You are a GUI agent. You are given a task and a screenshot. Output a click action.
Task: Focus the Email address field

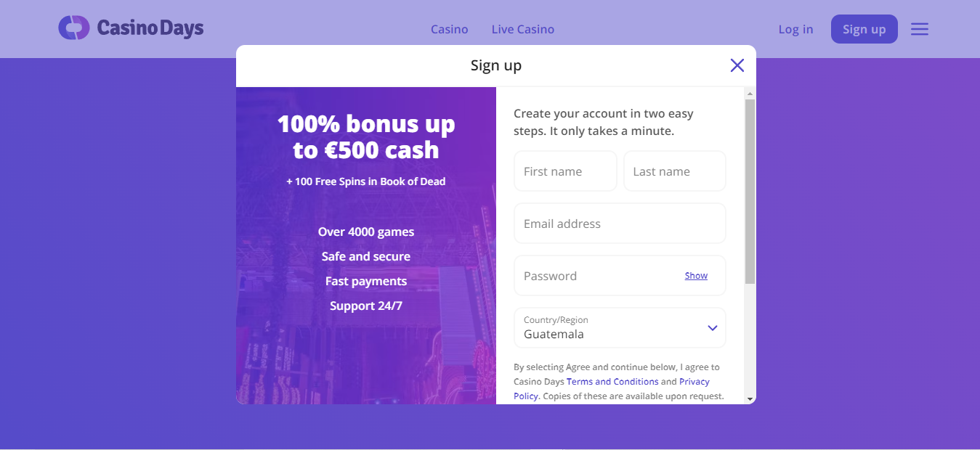tap(620, 224)
